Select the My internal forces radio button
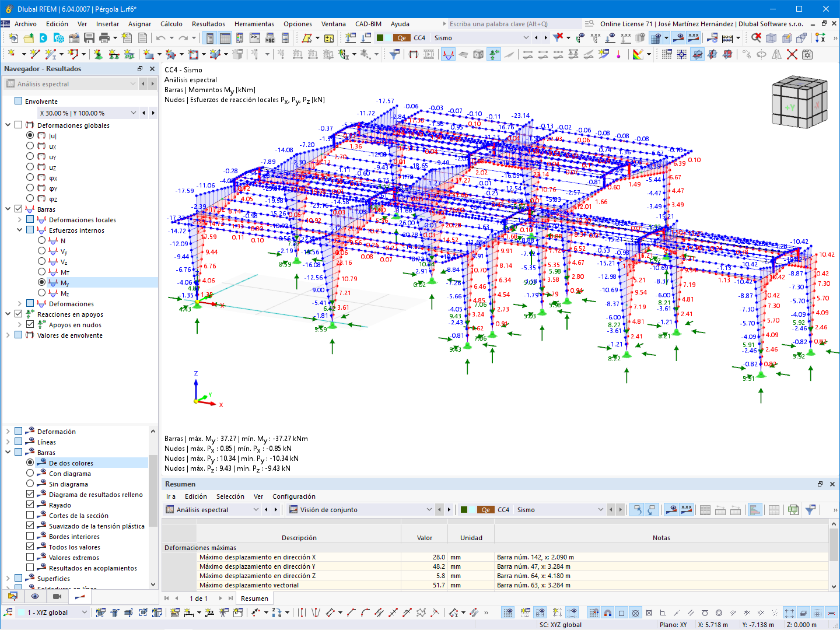 click(x=41, y=282)
